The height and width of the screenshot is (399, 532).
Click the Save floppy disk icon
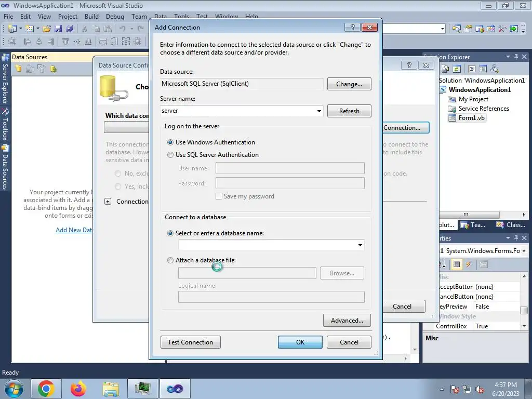click(58, 29)
